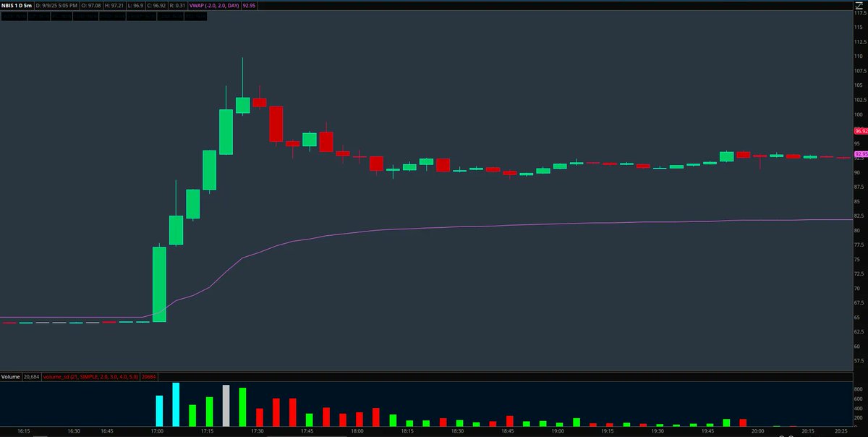Click the Volume panel label
Screen dimensions: 868x437
[11, 377]
